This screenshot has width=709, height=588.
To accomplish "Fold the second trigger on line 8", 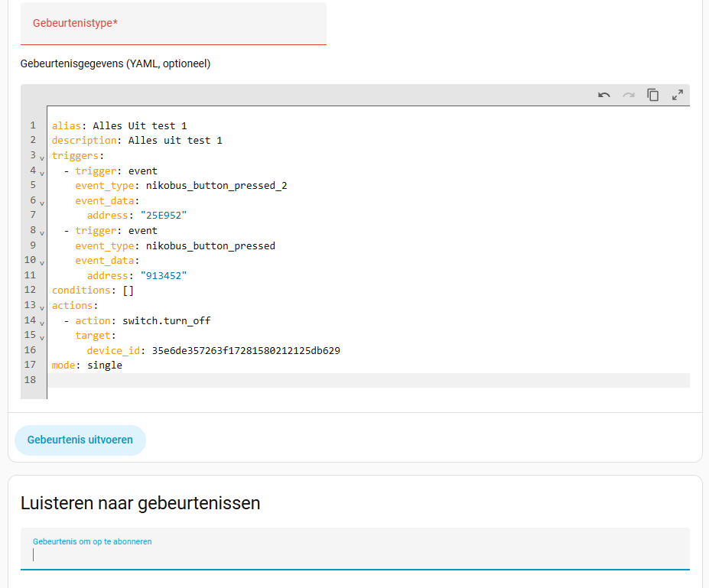I will [x=42, y=232].
